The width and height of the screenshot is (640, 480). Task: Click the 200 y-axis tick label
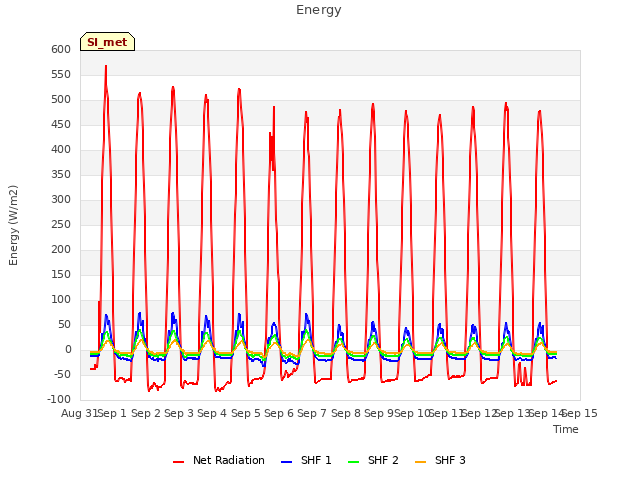click(61, 249)
